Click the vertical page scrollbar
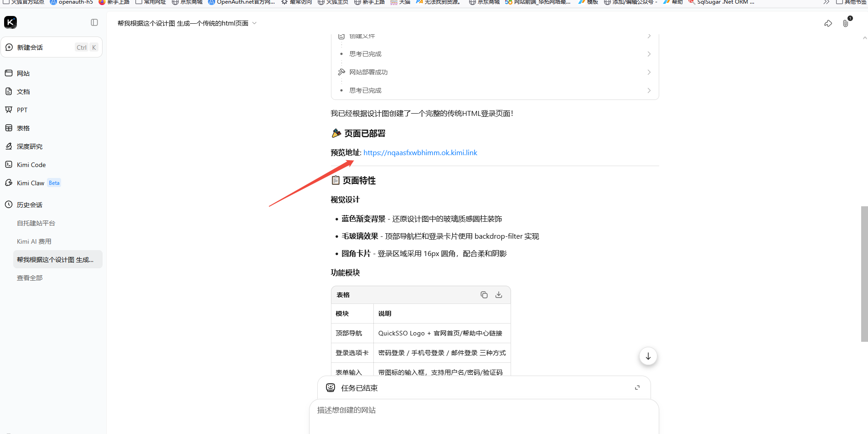The height and width of the screenshot is (434, 868). (864, 274)
